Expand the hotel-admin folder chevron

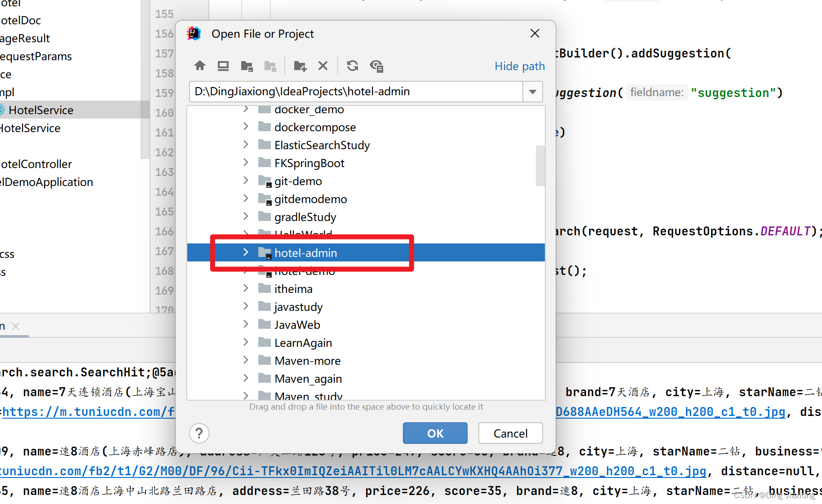tap(246, 252)
